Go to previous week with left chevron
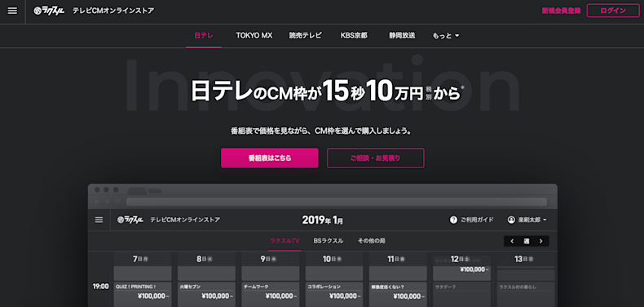644x307 pixels. tap(512, 241)
